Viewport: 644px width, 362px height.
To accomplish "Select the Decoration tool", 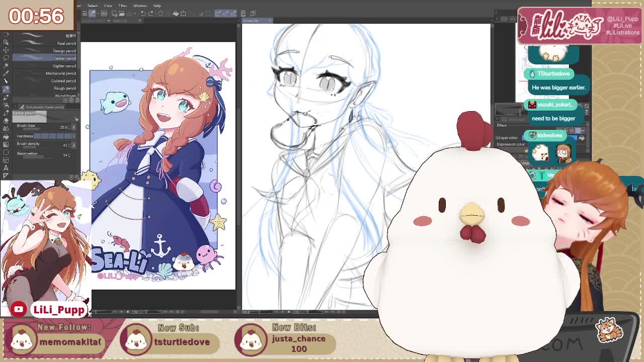I will coord(6,113).
